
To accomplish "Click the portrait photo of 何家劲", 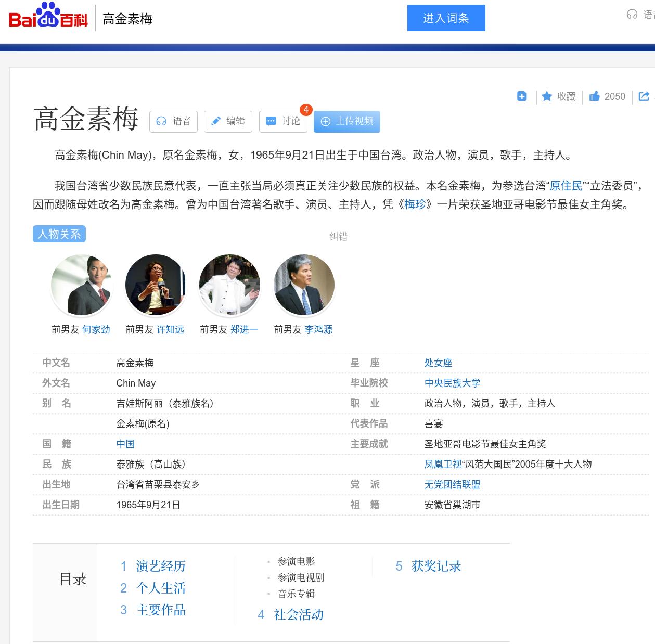I will coord(81,285).
